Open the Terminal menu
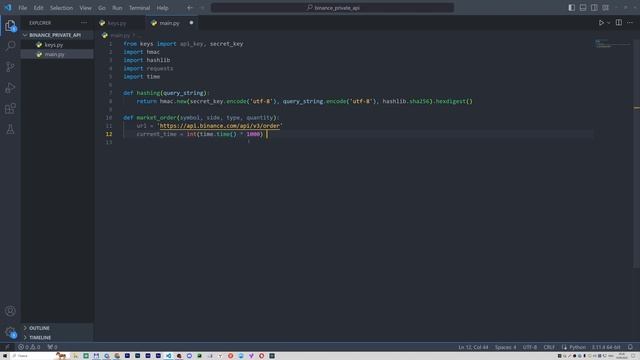640x360 pixels. pos(139,8)
